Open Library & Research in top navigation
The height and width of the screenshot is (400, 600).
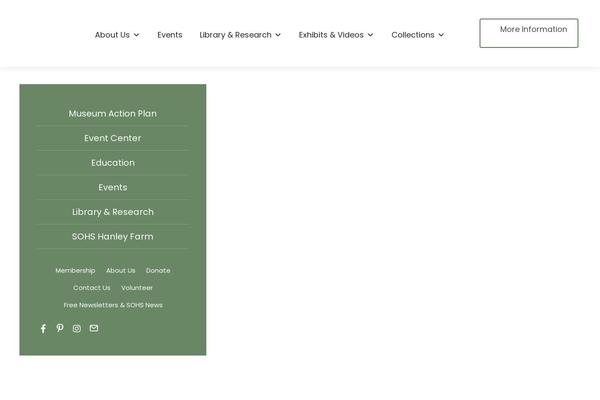click(235, 35)
